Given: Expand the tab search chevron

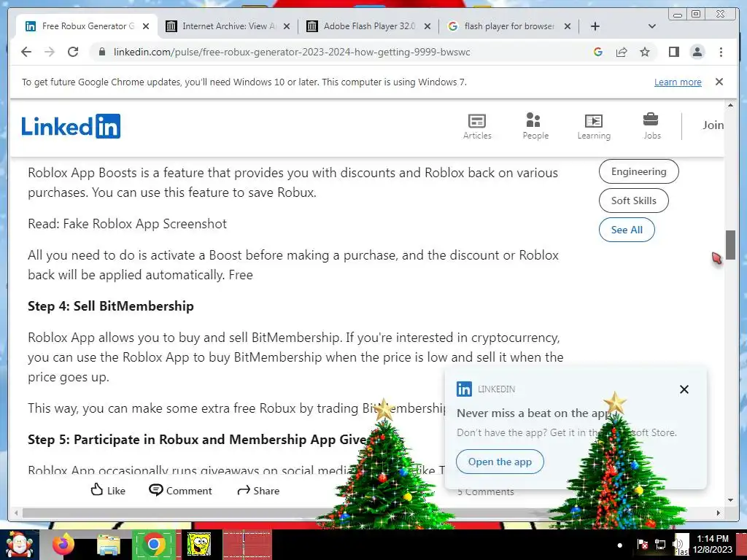Looking at the screenshot, I should (x=652, y=26).
